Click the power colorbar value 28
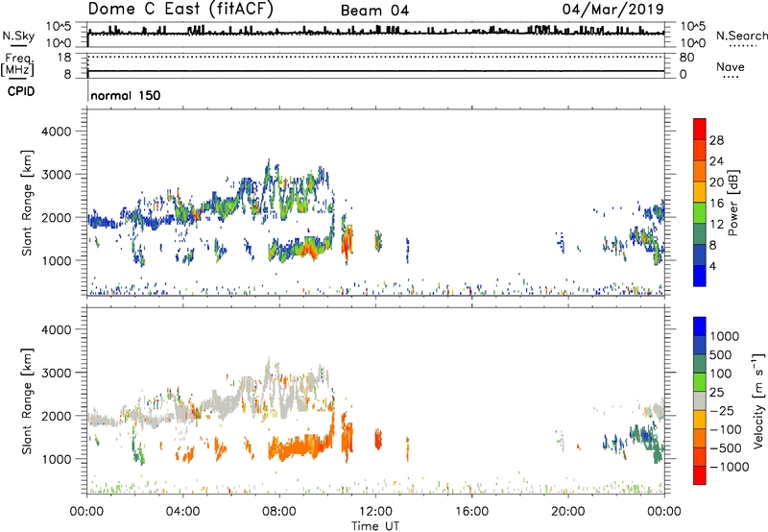Viewport: 768px width, 532px height. tap(716, 140)
